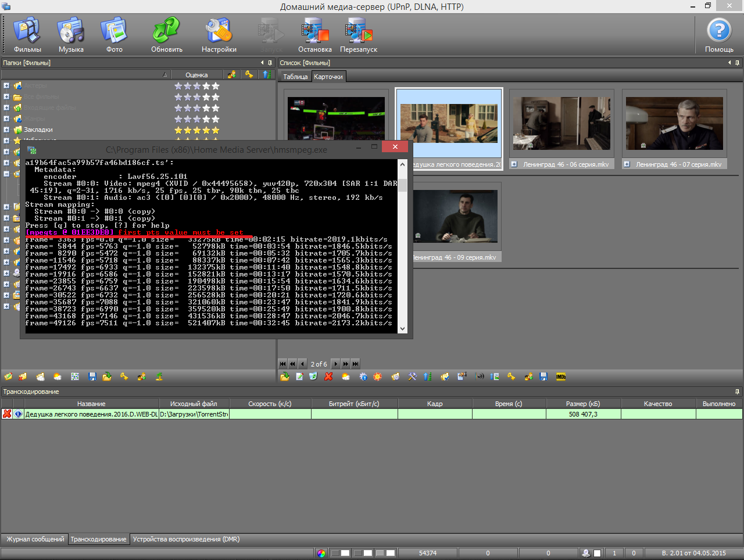Expand the Актеры folder tree node
This screenshot has width=744, height=560.
click(6, 85)
